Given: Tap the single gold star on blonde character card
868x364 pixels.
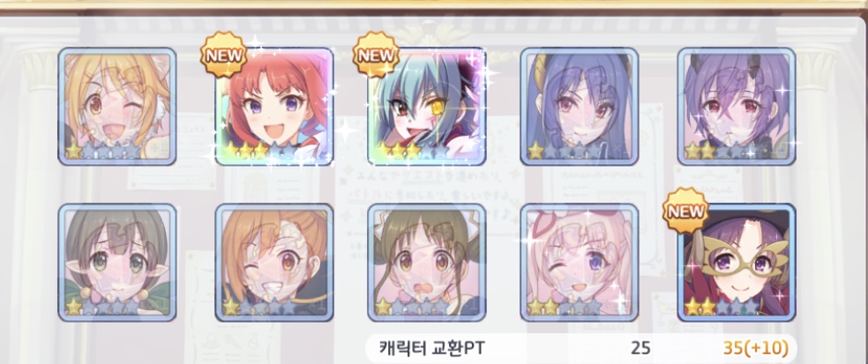Looking at the screenshot, I should tap(73, 150).
